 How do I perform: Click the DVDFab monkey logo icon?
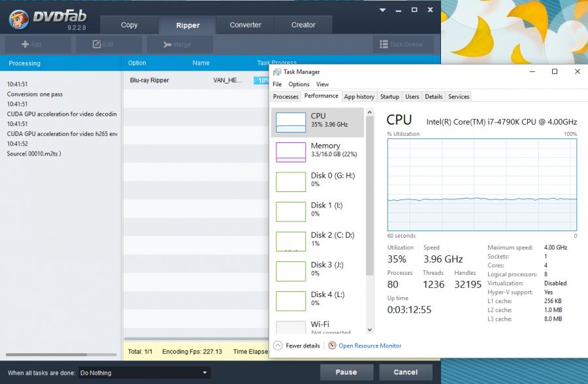click(19, 20)
